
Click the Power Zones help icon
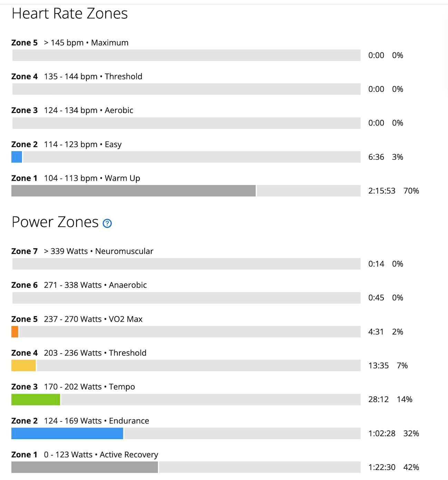point(107,223)
